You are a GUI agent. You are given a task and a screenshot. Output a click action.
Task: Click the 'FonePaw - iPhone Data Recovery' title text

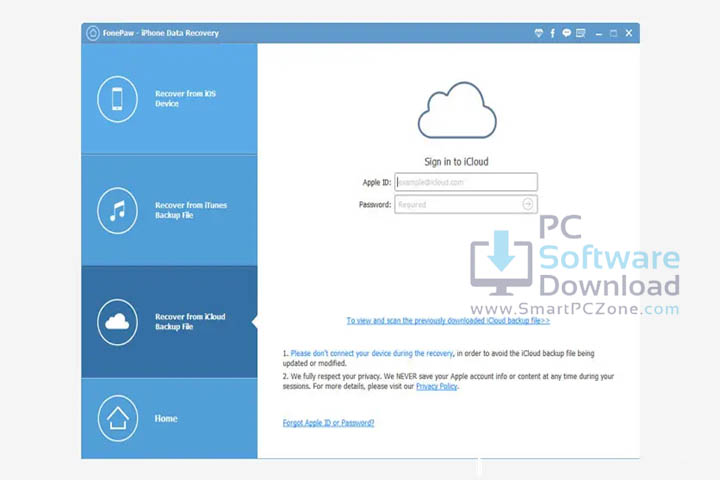[161, 33]
